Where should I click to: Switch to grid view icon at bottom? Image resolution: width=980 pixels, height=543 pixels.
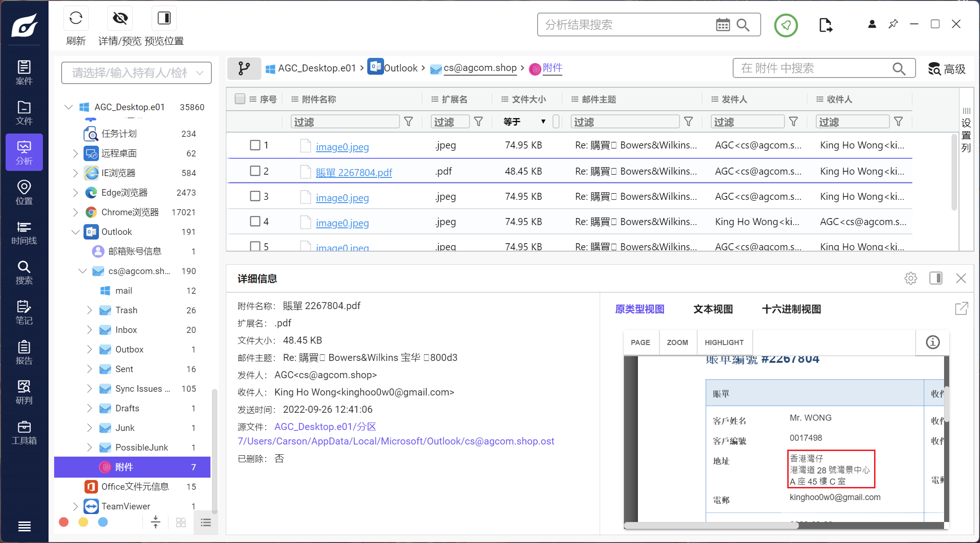pos(181,522)
